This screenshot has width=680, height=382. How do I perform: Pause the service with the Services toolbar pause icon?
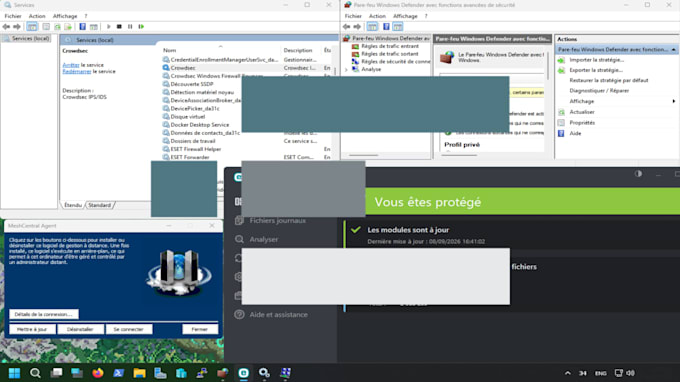coord(130,26)
